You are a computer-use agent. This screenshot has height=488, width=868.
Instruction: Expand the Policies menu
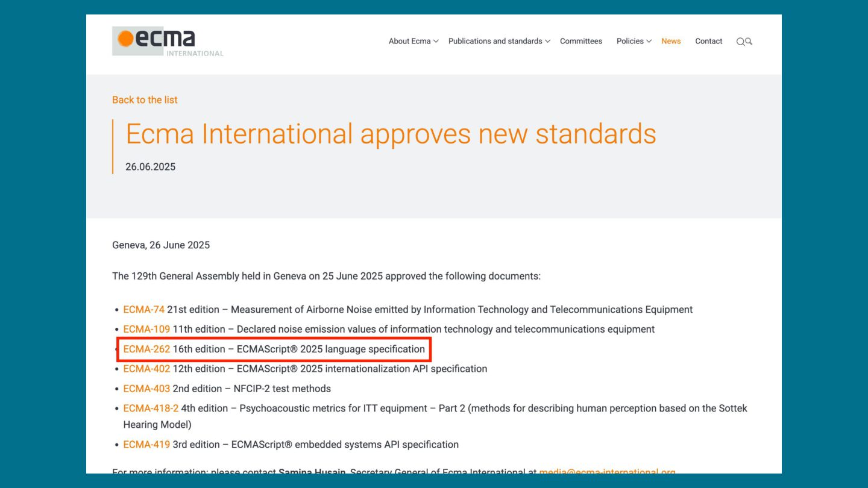[634, 41]
